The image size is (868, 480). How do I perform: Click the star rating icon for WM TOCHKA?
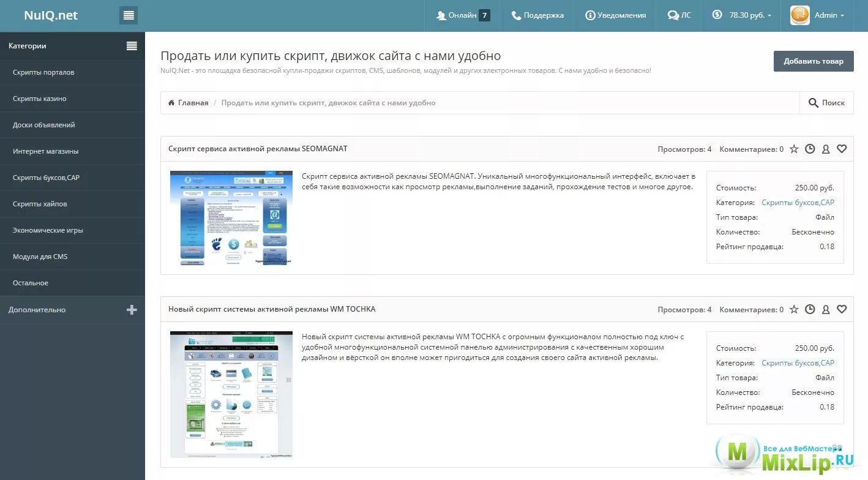coord(794,309)
